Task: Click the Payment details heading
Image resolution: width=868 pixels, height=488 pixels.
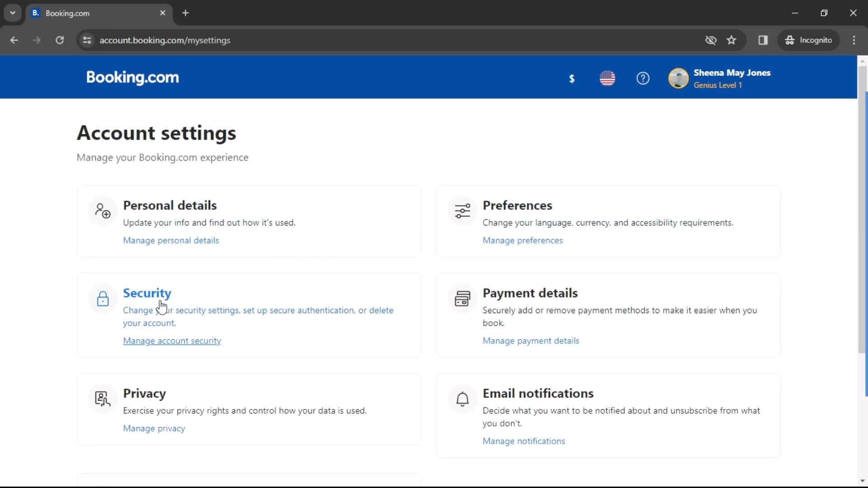Action: [x=530, y=293]
